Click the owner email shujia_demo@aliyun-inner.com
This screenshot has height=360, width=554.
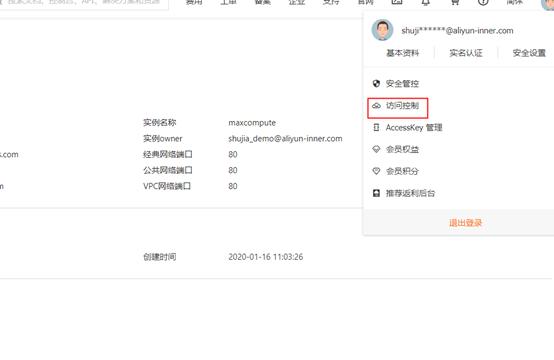pyautogui.click(x=285, y=138)
